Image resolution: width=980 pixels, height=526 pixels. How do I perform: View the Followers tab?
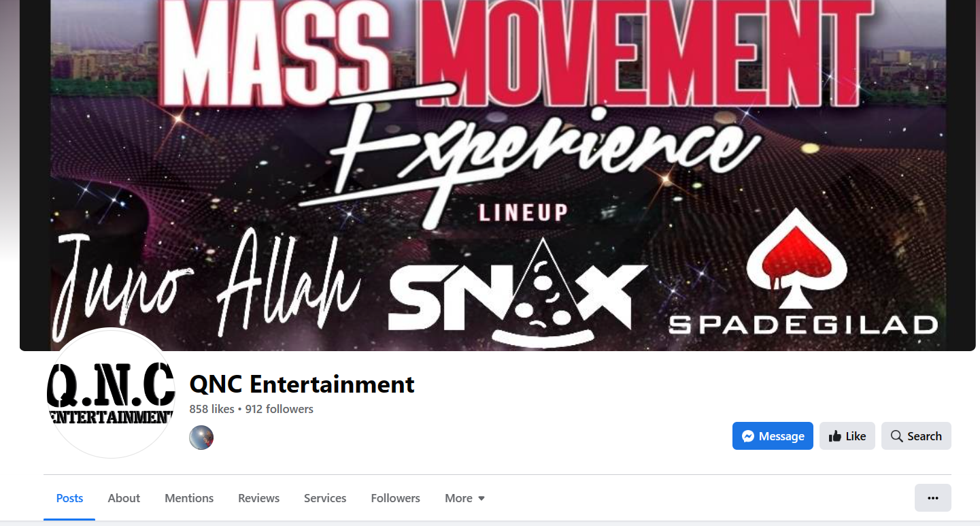pos(395,498)
